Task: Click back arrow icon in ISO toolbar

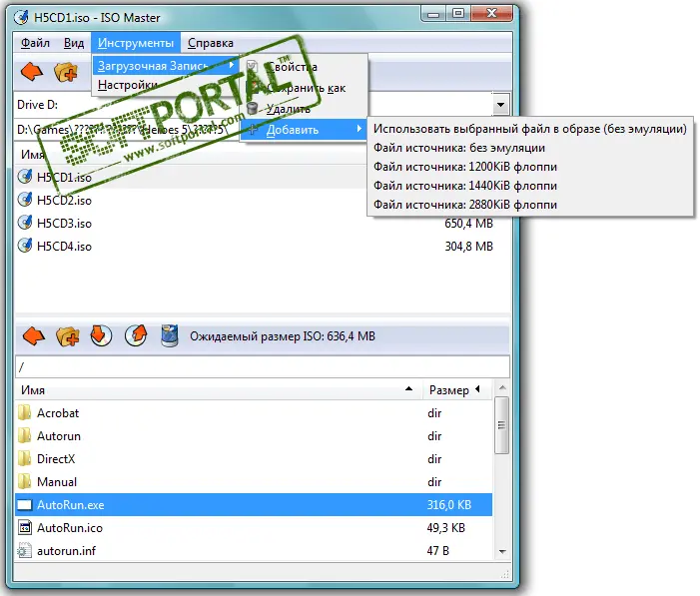Action: tap(33, 335)
